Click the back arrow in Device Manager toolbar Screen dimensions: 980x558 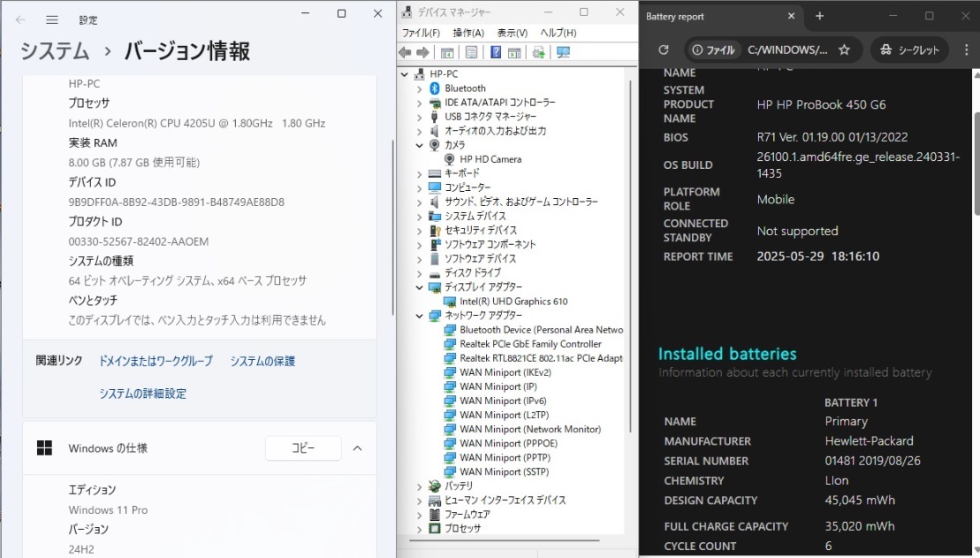tap(405, 52)
